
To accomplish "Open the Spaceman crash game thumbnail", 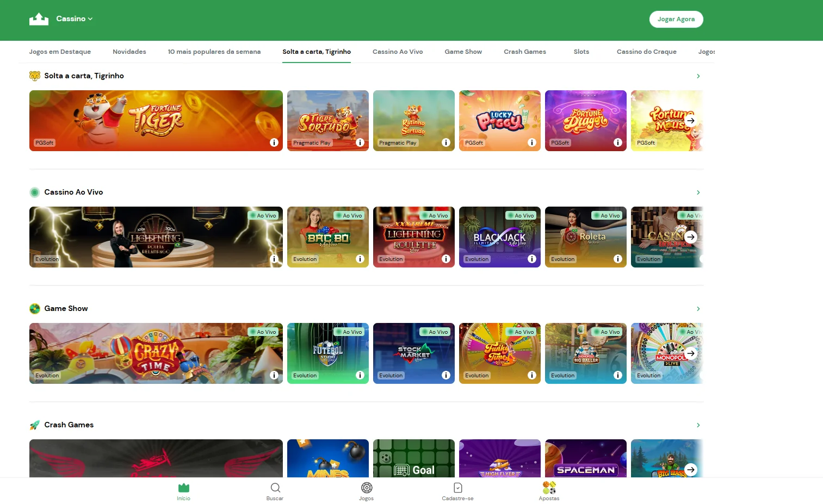I will (x=586, y=458).
